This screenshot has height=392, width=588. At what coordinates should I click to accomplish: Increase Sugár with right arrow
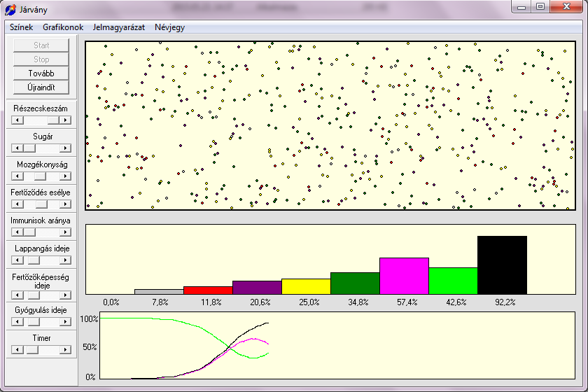(x=65, y=148)
